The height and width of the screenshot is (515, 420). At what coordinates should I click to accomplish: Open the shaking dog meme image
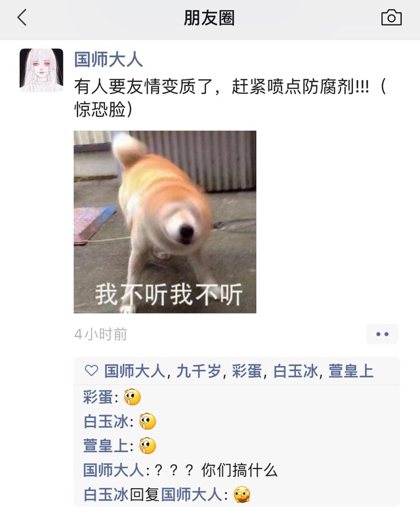165,222
